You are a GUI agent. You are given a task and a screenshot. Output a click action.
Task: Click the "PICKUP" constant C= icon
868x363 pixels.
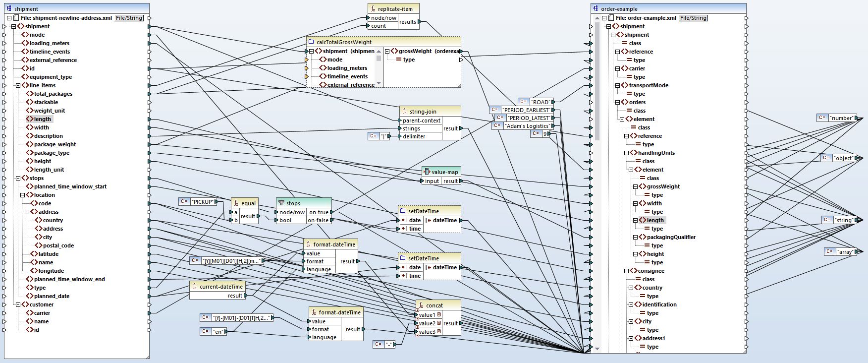184,201
